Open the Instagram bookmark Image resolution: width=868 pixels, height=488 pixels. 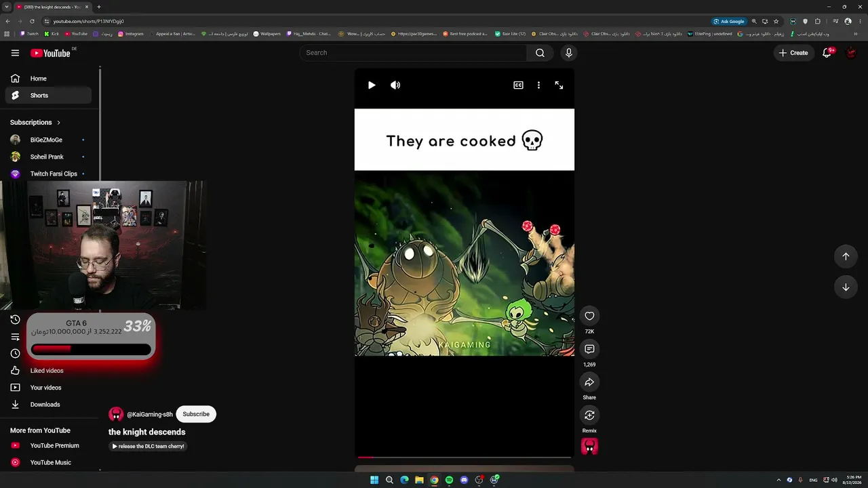131,34
